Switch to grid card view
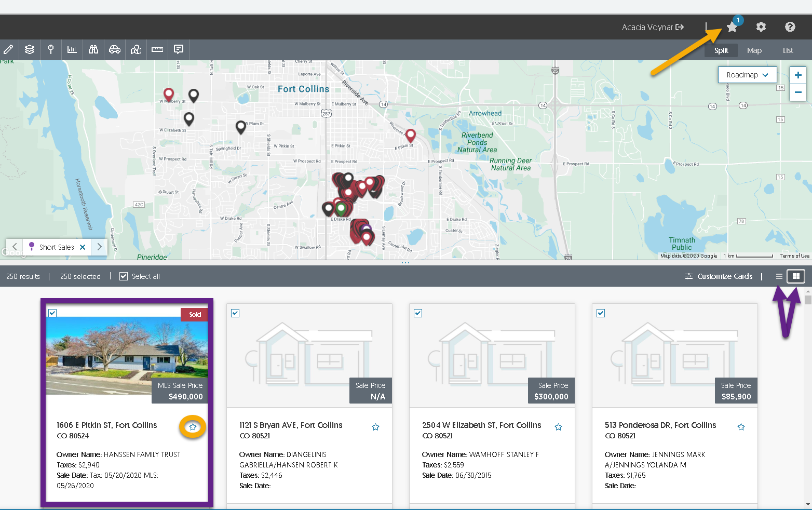812x510 pixels. [796, 276]
